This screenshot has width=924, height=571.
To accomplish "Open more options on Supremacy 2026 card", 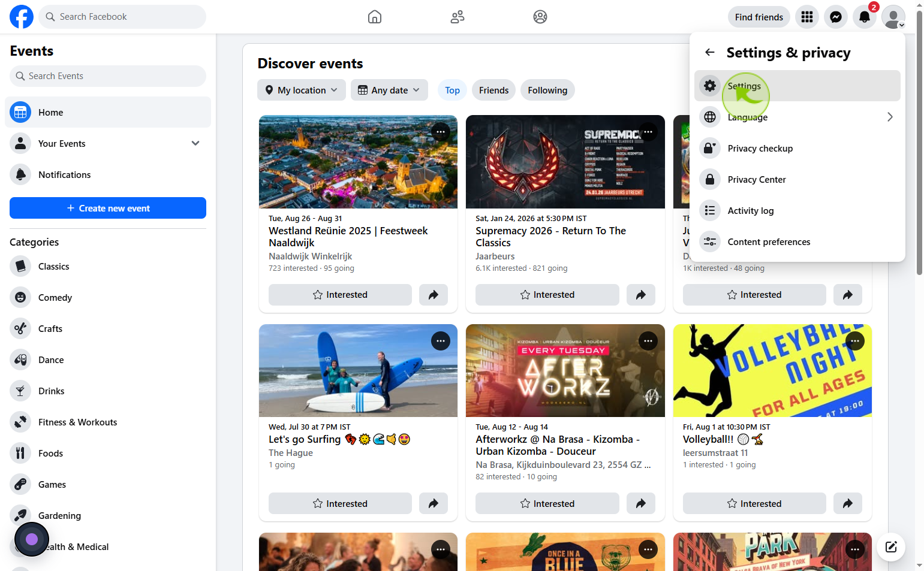I will (x=648, y=132).
